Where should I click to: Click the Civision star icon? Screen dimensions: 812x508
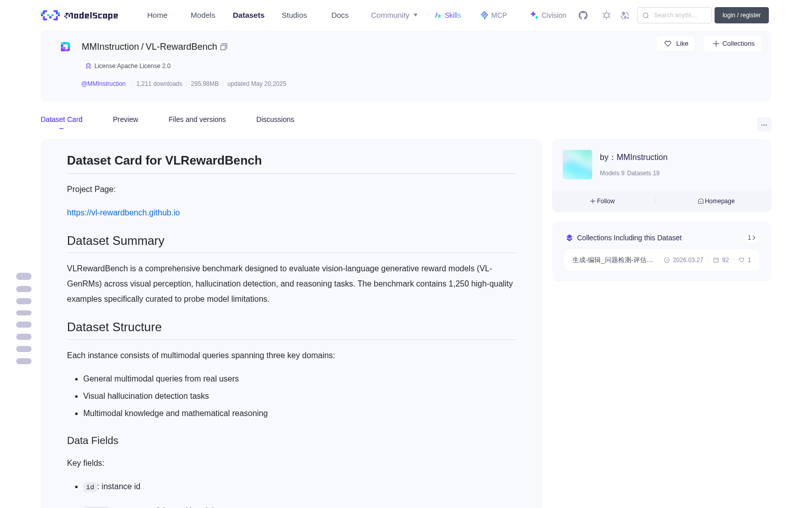click(x=534, y=15)
